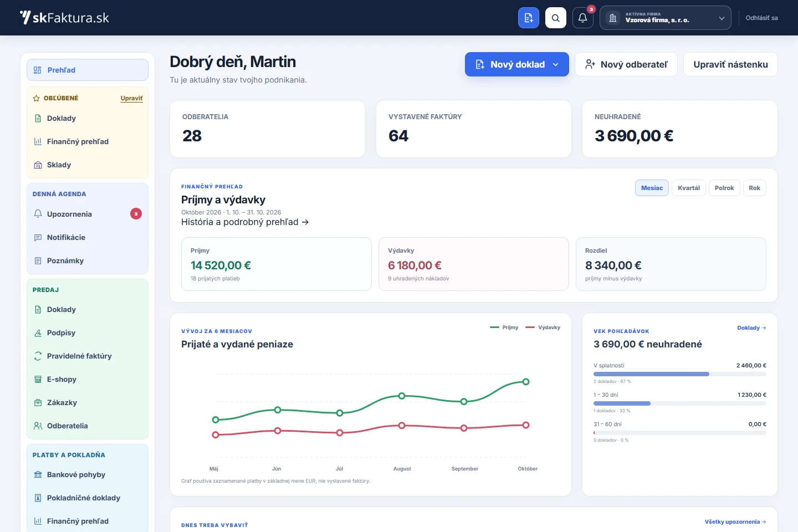798x532 pixels.
Task: Open Doklady under Predaj section
Action: [x=88, y=309]
